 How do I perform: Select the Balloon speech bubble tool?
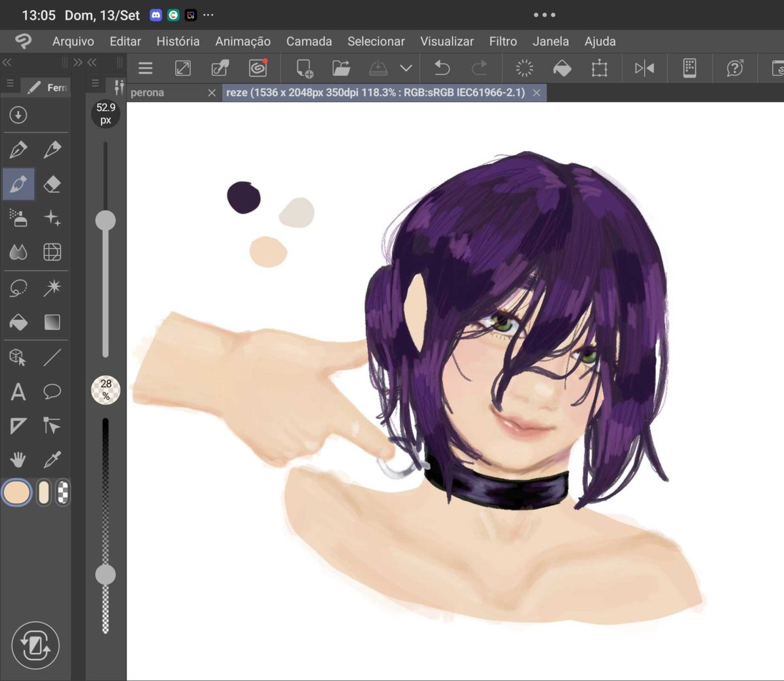tap(52, 392)
